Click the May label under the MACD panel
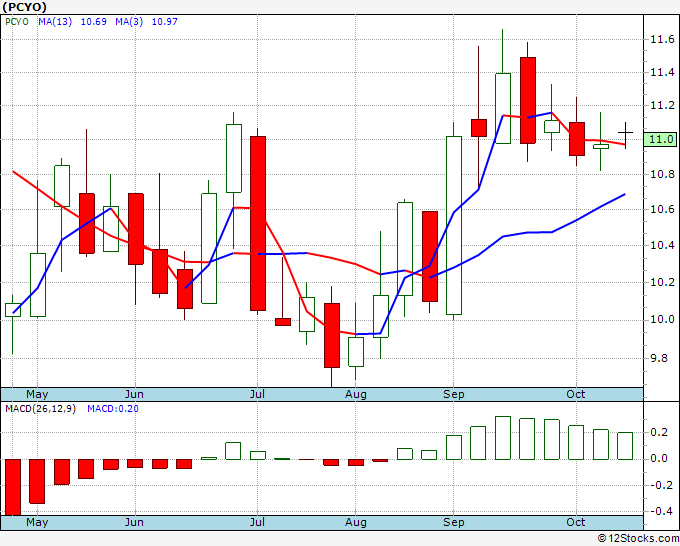 point(37,522)
